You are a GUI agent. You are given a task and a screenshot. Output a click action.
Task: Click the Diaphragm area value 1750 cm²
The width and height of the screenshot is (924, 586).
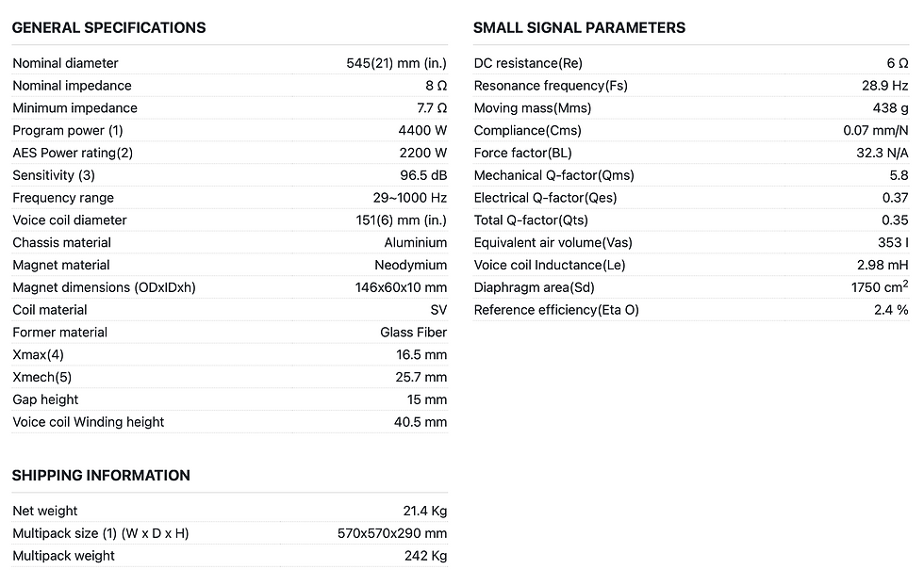tap(880, 287)
